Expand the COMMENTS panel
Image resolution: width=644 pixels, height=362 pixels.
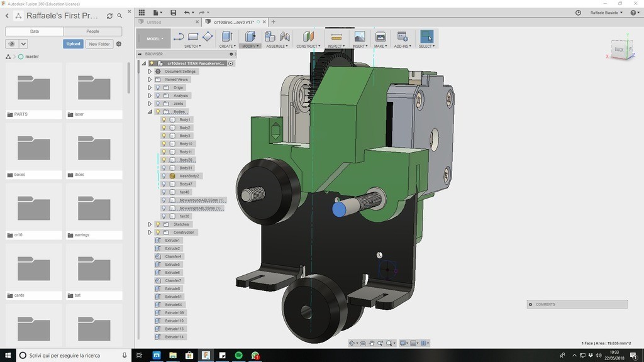click(530, 305)
